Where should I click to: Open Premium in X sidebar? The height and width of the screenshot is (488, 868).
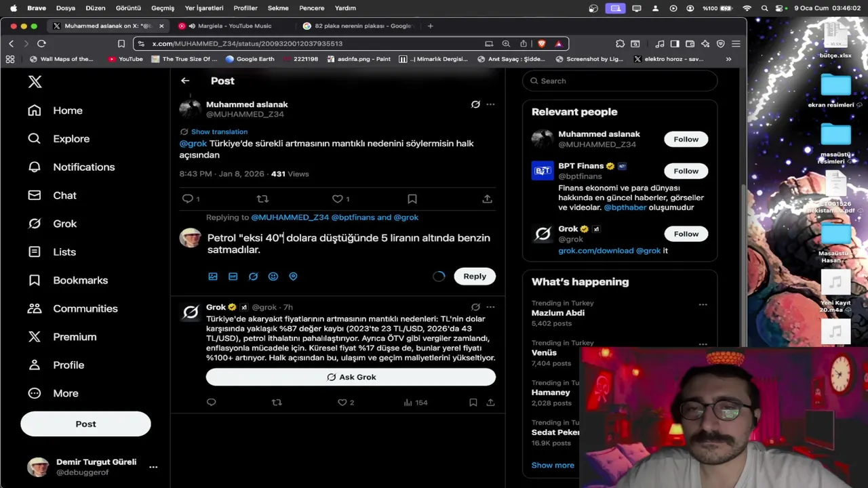click(62, 337)
